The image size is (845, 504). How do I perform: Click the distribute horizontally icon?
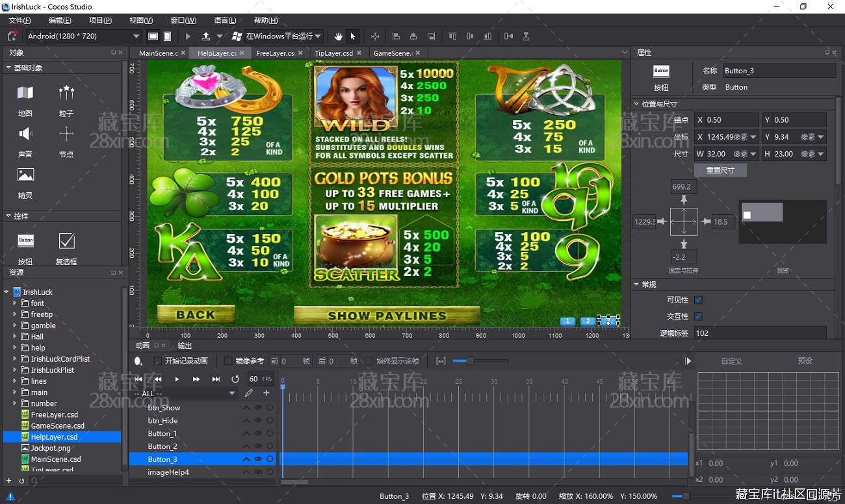tap(508, 36)
